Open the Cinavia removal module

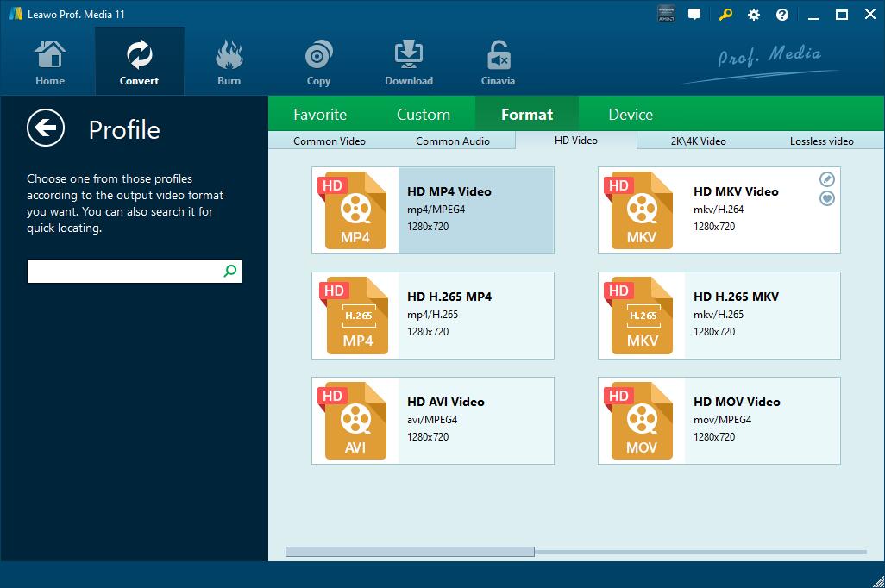(498, 62)
